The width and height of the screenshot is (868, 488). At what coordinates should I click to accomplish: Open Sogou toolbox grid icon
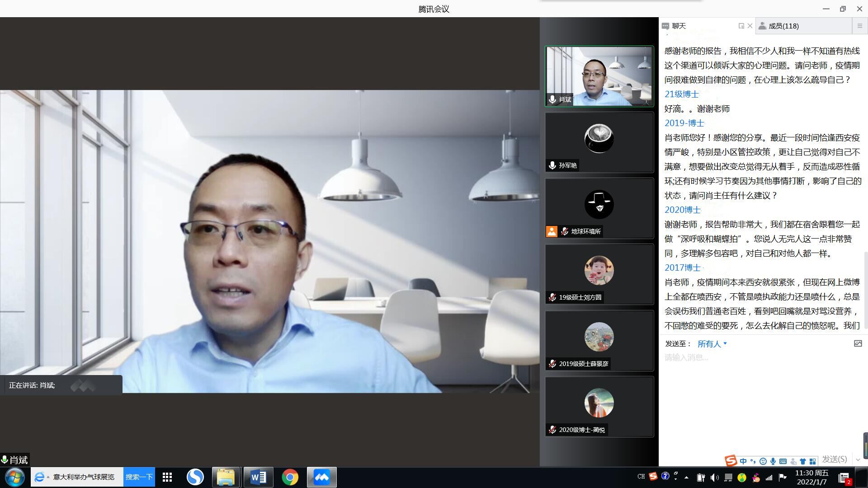pos(813,461)
